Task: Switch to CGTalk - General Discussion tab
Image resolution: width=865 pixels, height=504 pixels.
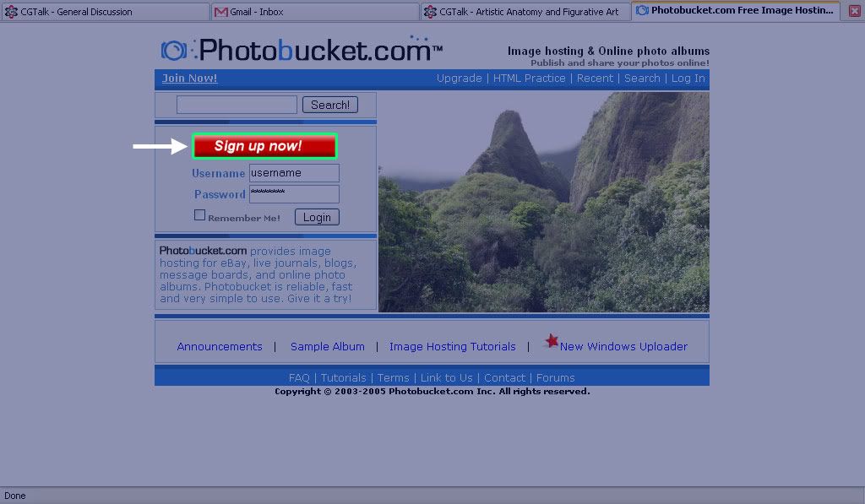Action: (105, 12)
